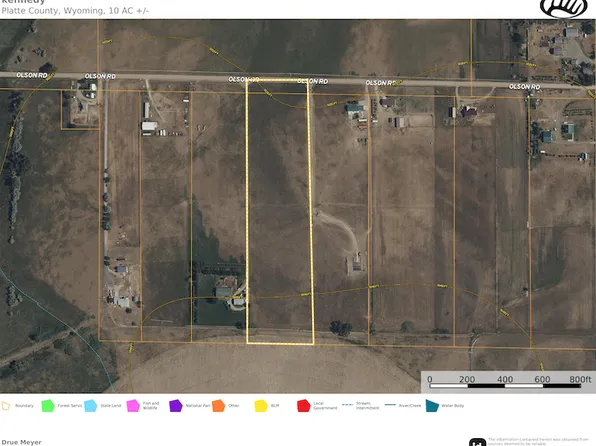Click the dashed Stream Intermittent legend line

tap(348, 405)
